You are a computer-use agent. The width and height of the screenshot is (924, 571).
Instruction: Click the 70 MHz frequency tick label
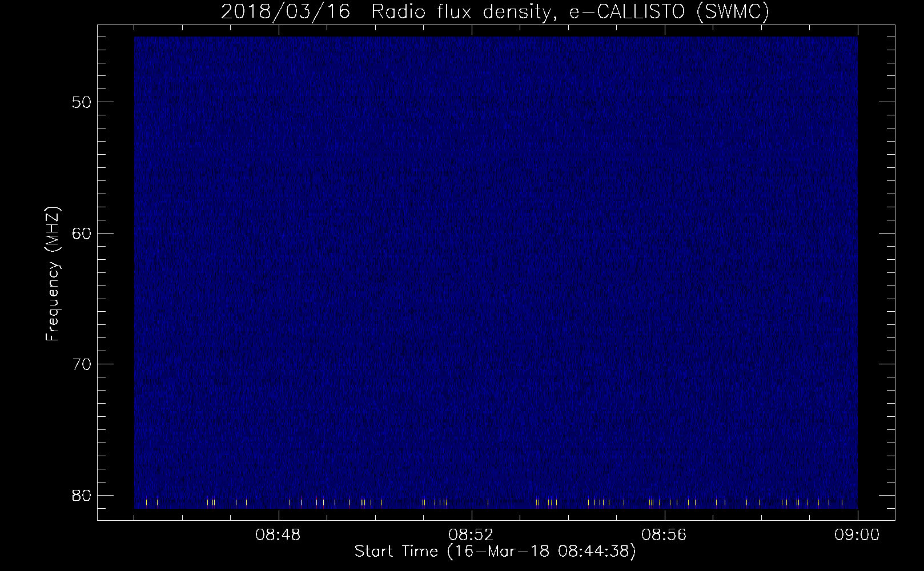tap(81, 364)
